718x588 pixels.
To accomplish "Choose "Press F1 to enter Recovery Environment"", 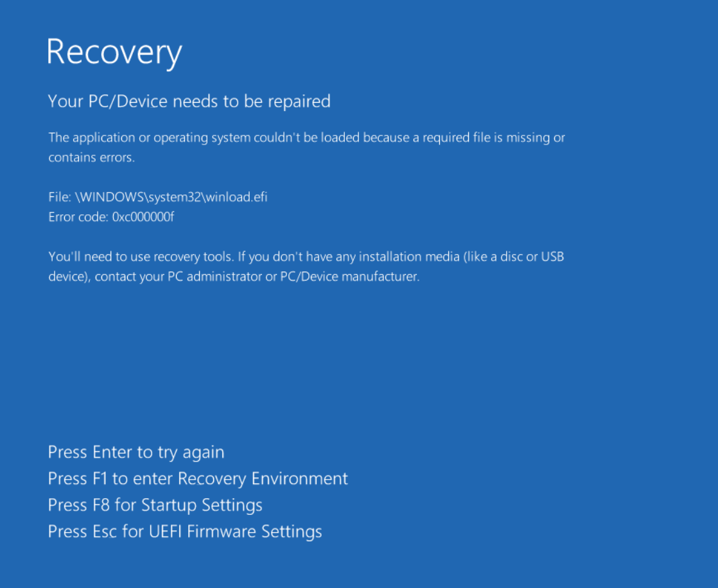I will [198, 479].
